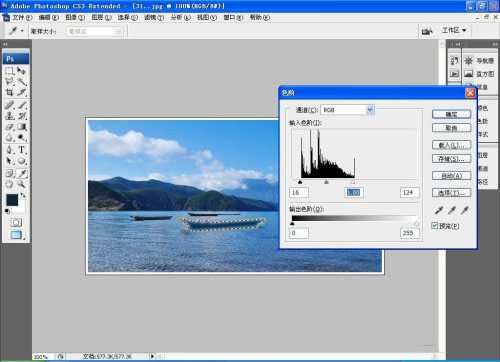Select the Crop tool
Screen dimensions: 500x362
coord(10,92)
